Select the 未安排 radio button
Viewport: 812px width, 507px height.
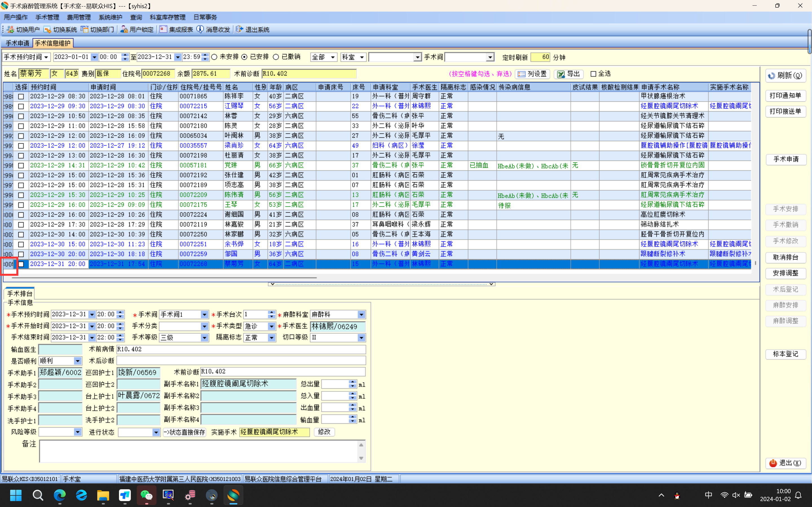point(214,57)
